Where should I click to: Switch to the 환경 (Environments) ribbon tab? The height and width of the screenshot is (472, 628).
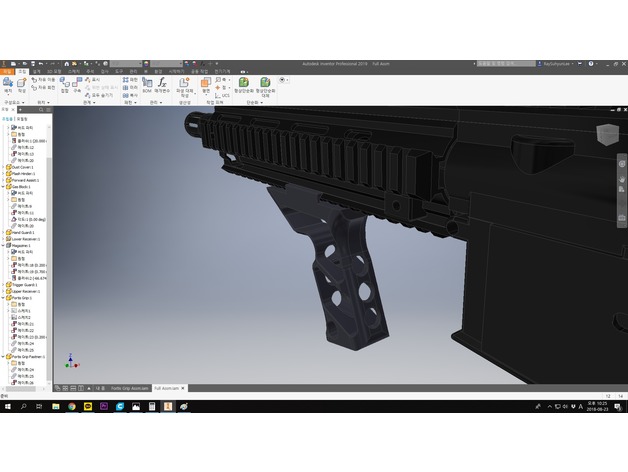coord(158,71)
